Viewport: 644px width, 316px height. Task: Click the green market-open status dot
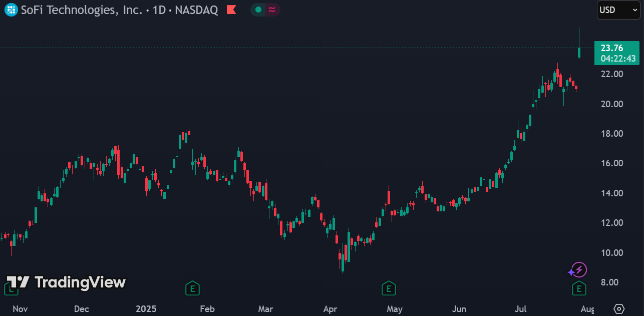pos(258,10)
